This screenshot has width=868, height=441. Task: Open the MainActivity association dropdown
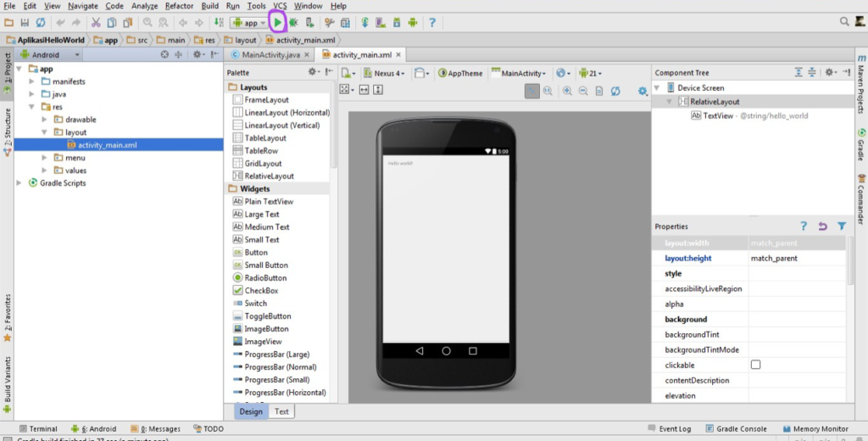click(519, 73)
